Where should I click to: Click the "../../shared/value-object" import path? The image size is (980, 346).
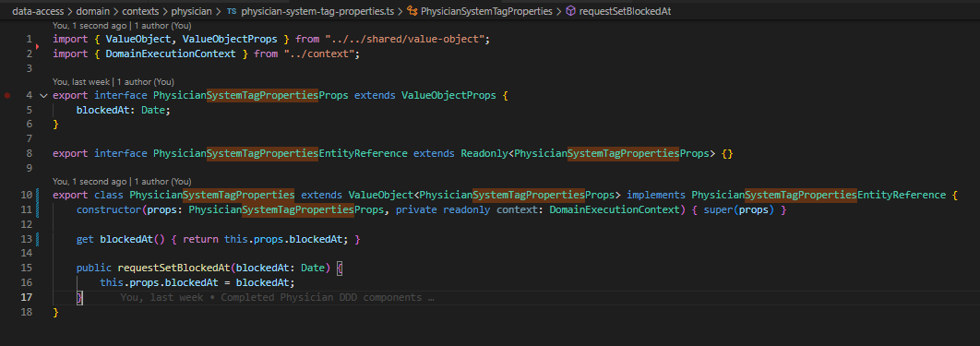405,40
